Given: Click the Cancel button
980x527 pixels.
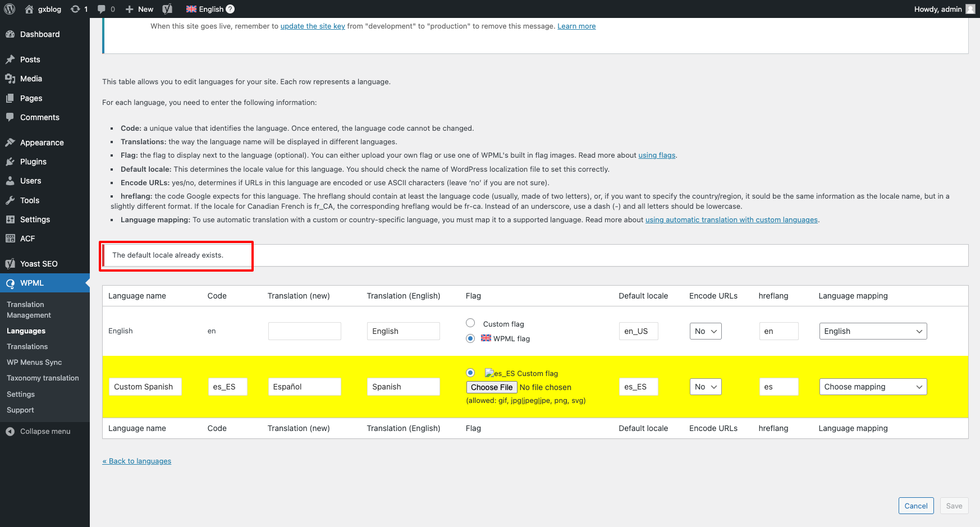Looking at the screenshot, I should point(916,506).
